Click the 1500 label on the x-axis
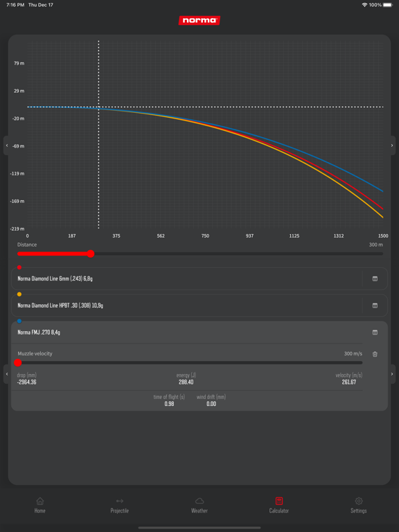 383,236
